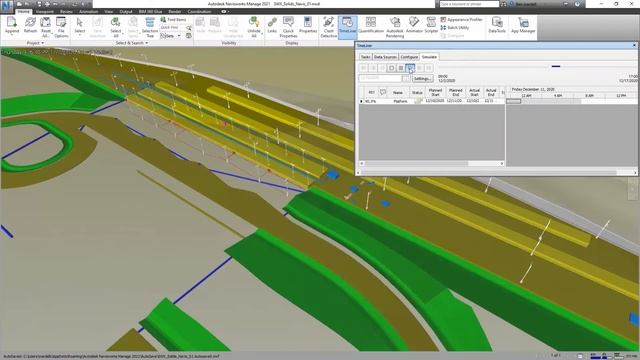Rewind simulation to start
Viewport: 640px width, 360px height.
(363, 68)
